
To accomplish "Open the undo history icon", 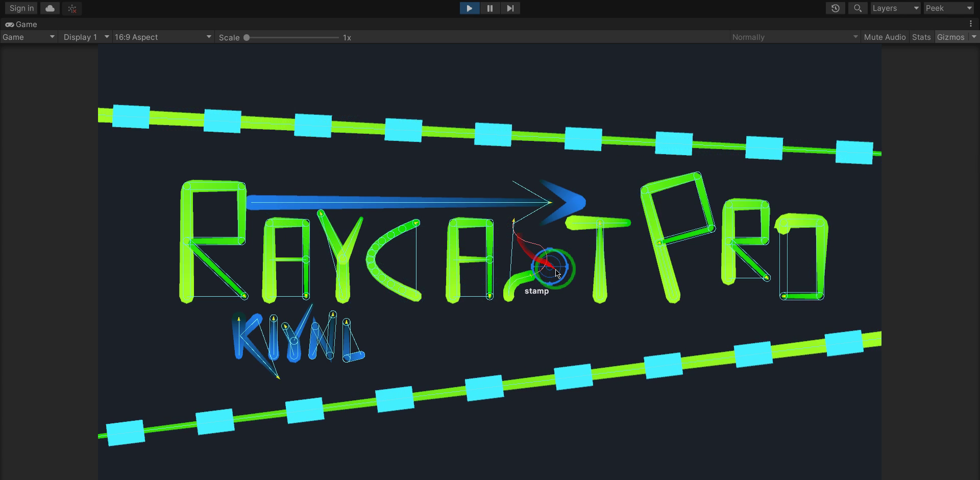I will (x=836, y=8).
